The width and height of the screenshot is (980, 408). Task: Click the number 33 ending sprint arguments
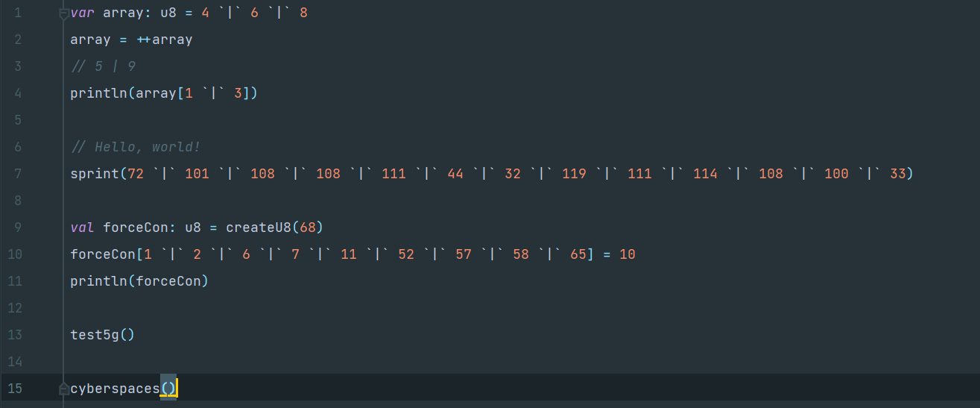click(x=897, y=174)
